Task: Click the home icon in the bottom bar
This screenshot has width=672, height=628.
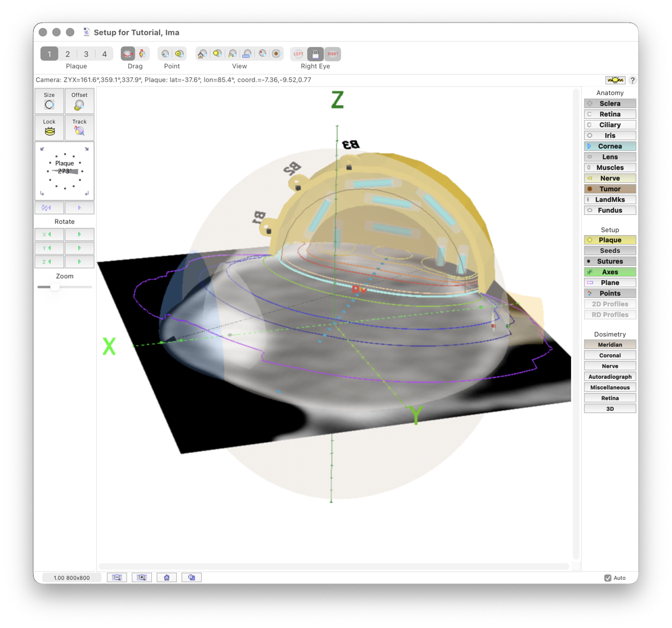Action: (x=167, y=577)
